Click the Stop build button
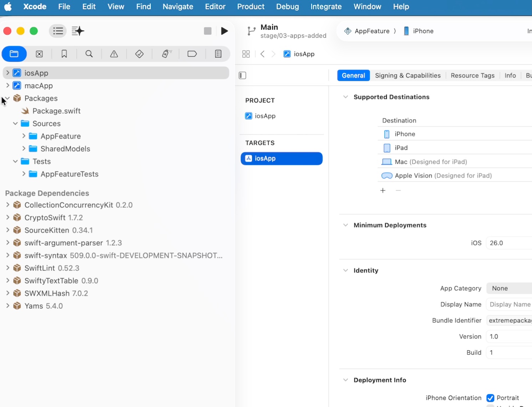Screen dimensions: 532x407 click(208, 31)
